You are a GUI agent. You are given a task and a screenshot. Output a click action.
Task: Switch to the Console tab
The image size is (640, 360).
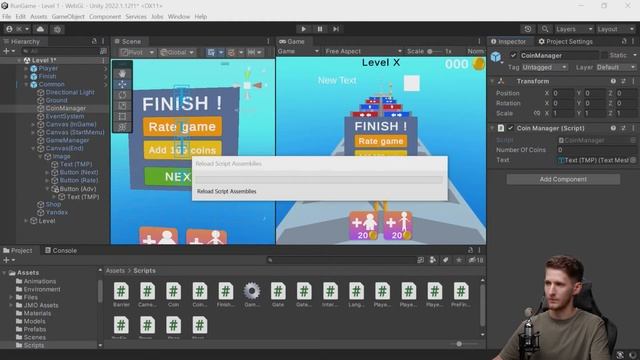pos(61,250)
